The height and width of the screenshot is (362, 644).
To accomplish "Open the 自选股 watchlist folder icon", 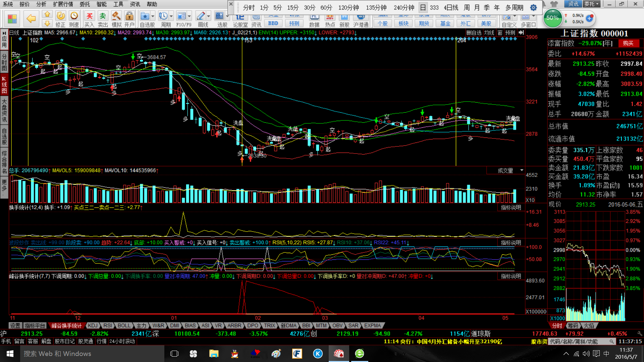I will tap(145, 16).
